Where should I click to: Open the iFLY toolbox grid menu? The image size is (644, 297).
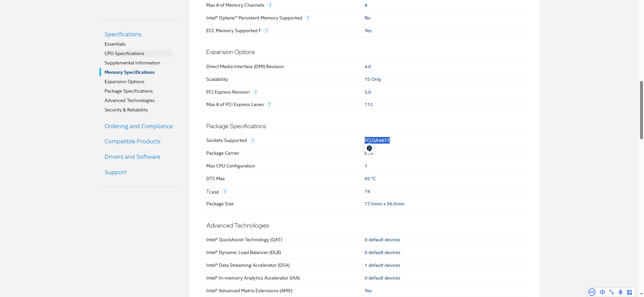pos(630,292)
